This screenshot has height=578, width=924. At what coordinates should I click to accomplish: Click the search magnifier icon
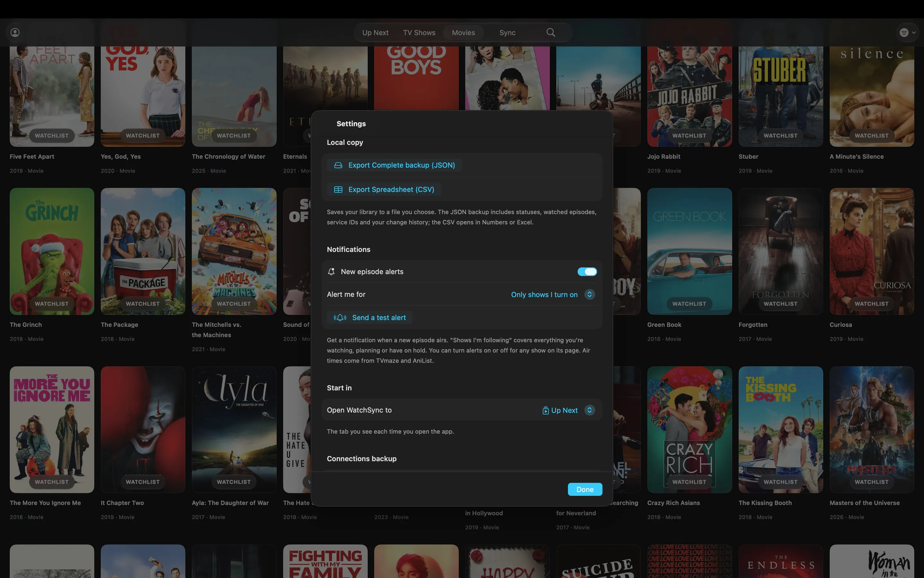[551, 32]
